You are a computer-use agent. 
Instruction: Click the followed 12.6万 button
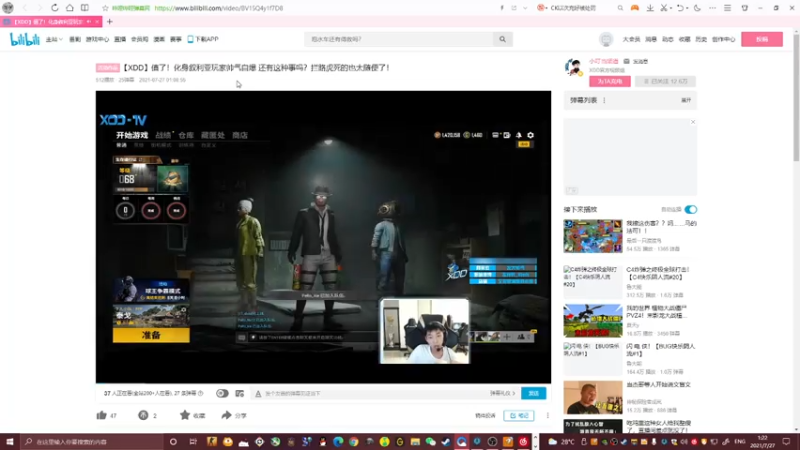click(x=665, y=81)
